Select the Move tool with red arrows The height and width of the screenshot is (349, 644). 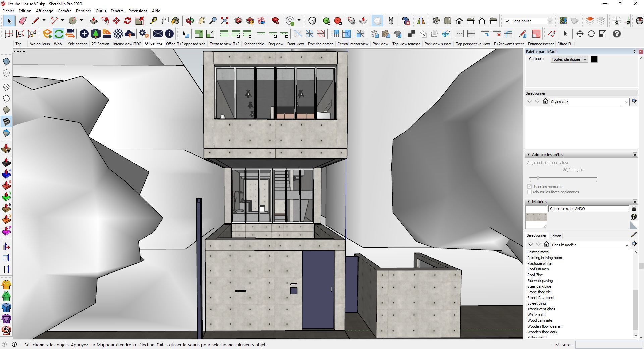[116, 21]
